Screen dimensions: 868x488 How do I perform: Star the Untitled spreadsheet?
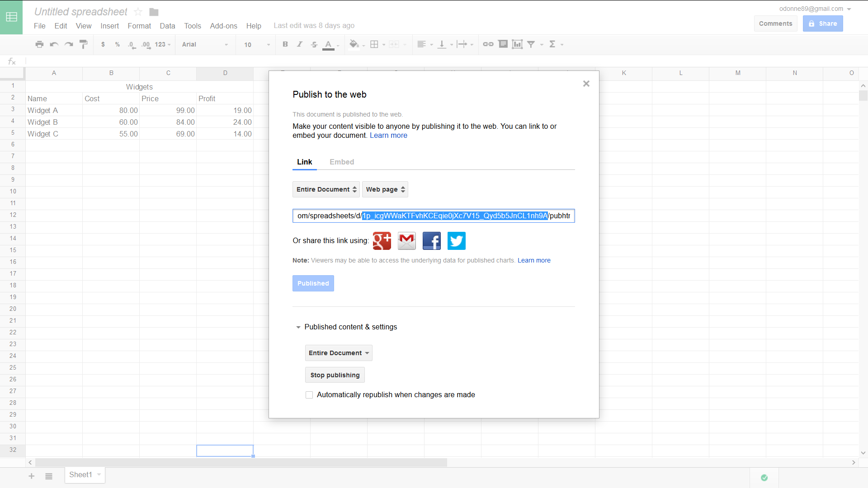point(138,12)
